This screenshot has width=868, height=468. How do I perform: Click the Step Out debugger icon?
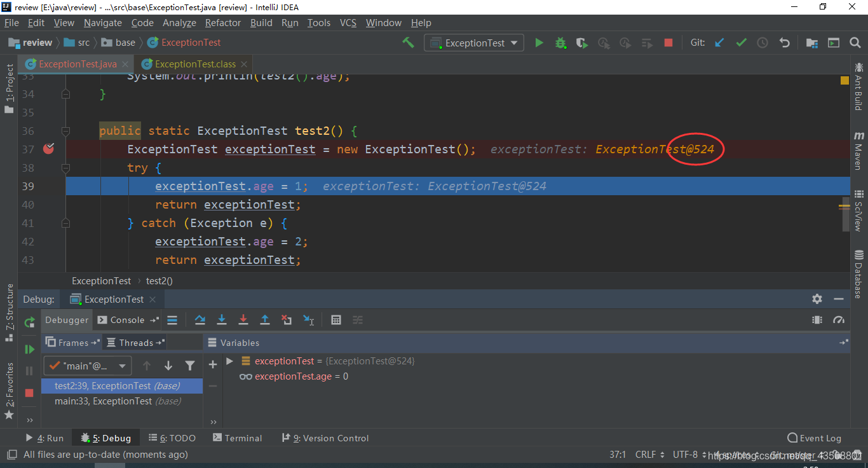(265, 320)
